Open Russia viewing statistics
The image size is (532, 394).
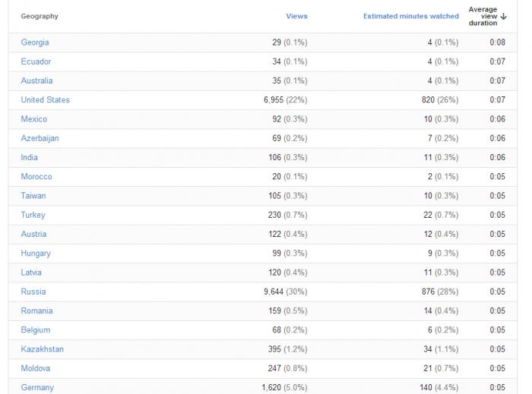33,292
